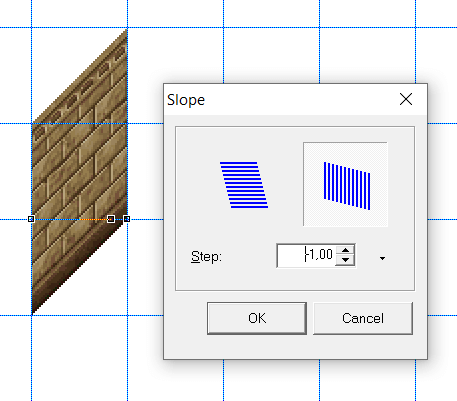
Task: Select the horizontal slope option icon
Action: click(x=244, y=185)
